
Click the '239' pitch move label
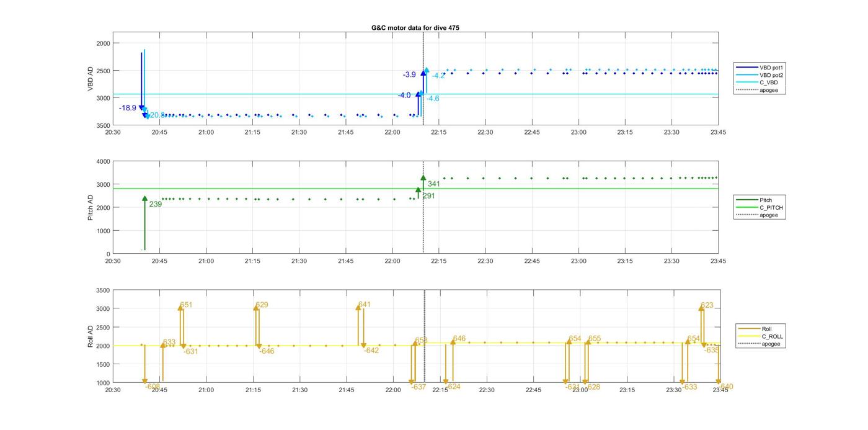(156, 204)
